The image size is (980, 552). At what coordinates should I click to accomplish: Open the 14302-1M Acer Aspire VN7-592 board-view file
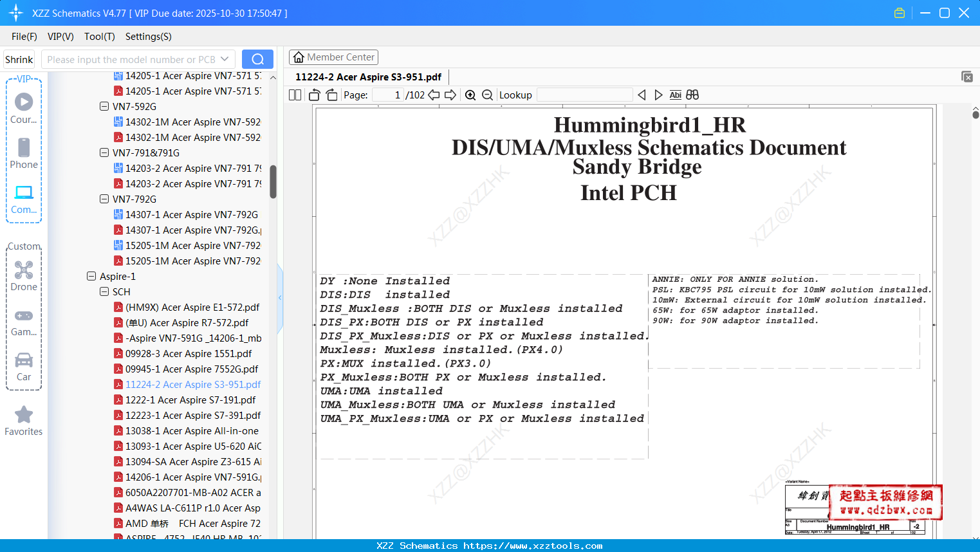(x=188, y=122)
